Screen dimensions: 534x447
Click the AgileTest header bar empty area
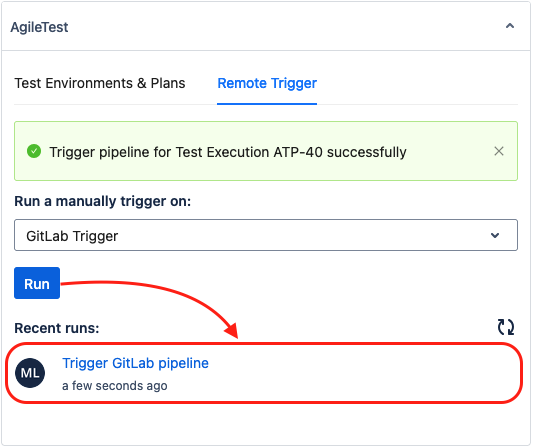286,27
